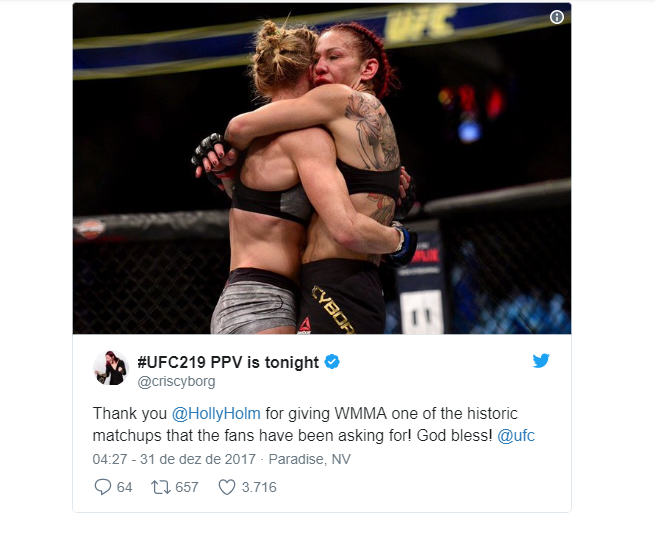Click the Paradise, NV location

(310, 459)
